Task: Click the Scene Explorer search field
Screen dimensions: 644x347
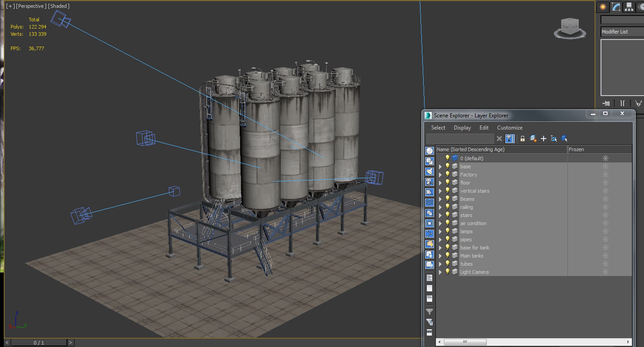Action: coord(460,138)
